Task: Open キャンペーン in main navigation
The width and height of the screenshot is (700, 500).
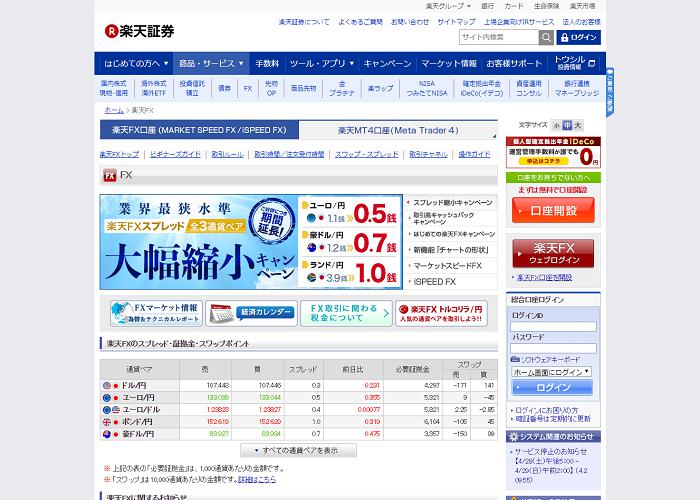Action: [387, 63]
